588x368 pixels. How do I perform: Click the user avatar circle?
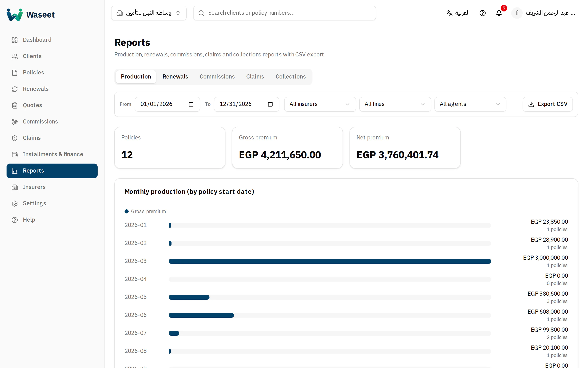pos(517,13)
